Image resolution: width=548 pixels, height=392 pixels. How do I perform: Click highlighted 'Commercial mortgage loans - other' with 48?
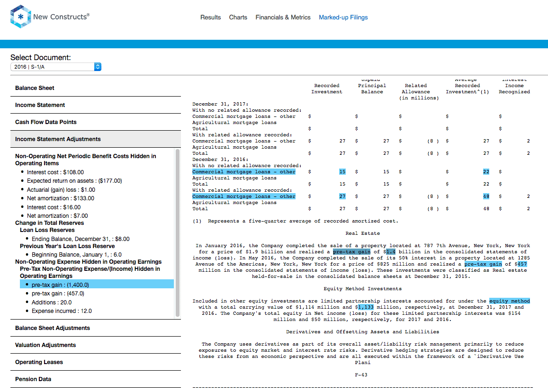tap(244, 196)
